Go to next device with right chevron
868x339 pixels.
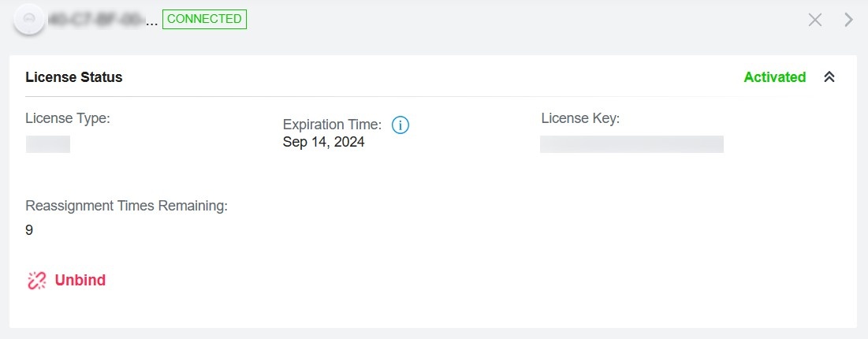848,20
